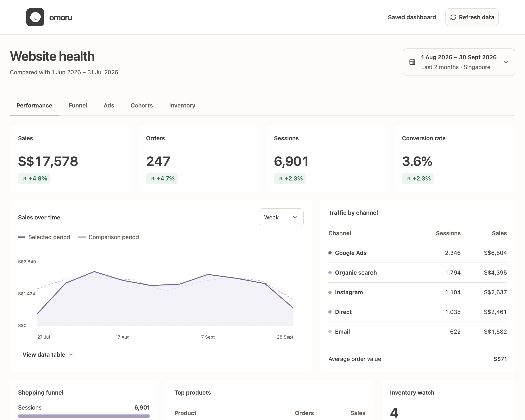Click the Email channel dot
Screen dimensions: 525x420
click(x=330, y=332)
